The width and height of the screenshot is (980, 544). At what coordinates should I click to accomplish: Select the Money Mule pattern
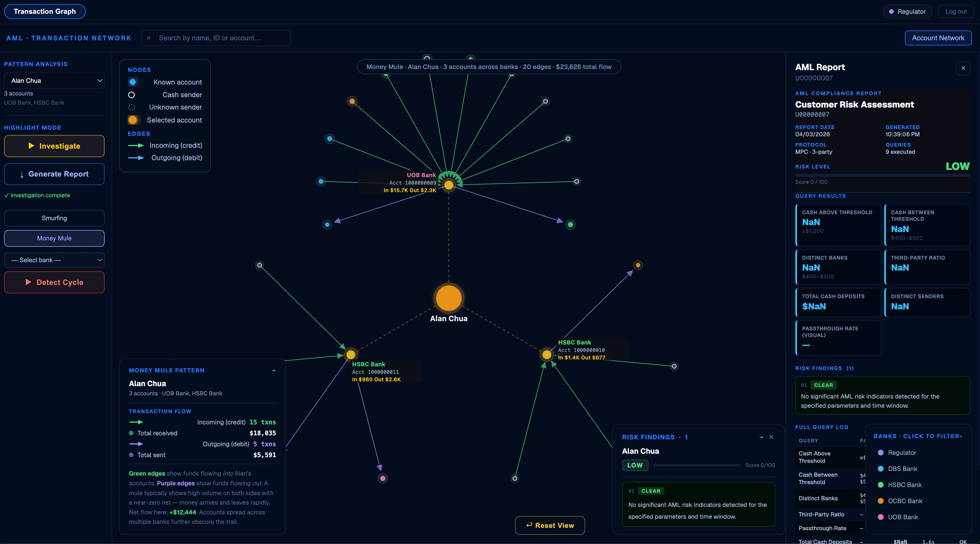point(54,238)
